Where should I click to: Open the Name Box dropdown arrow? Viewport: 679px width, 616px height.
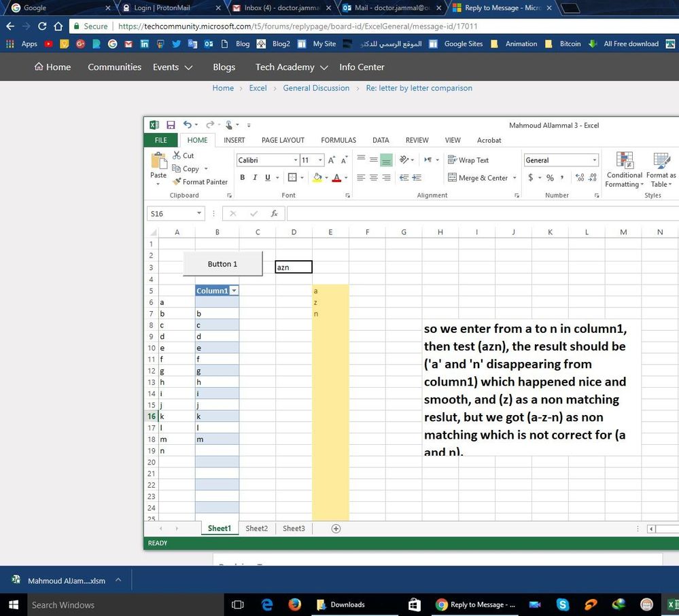[198, 213]
